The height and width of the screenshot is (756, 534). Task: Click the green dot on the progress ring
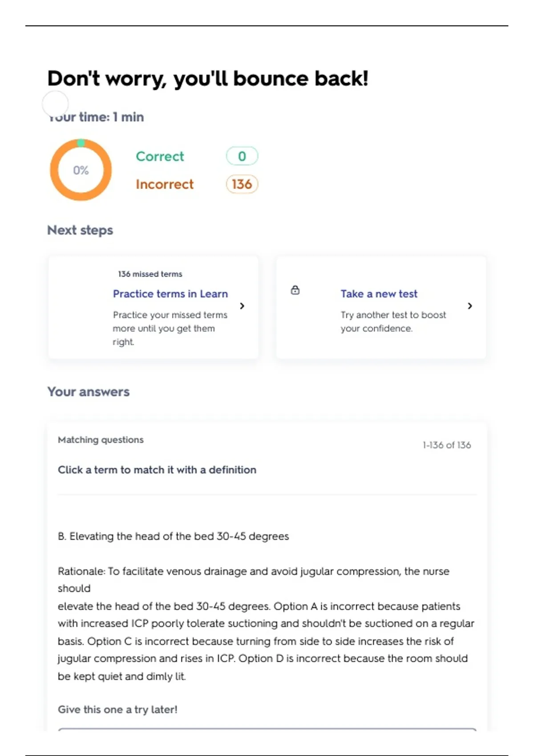pyautogui.click(x=81, y=143)
